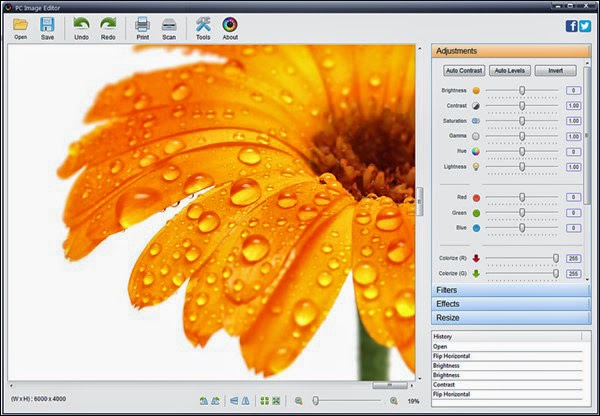The height and width of the screenshot is (416, 600).
Task: Click the Gamma slider handle
Action: 522,136
